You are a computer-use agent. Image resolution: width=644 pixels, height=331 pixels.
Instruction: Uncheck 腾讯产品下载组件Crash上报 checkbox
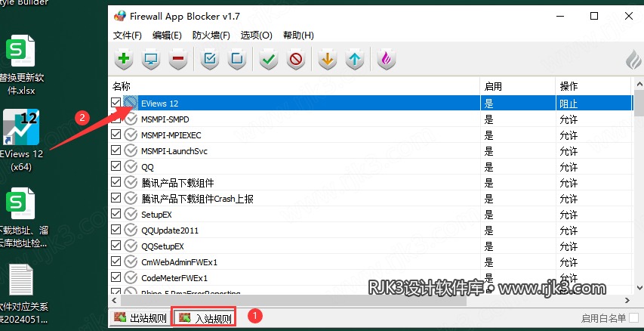click(x=116, y=198)
